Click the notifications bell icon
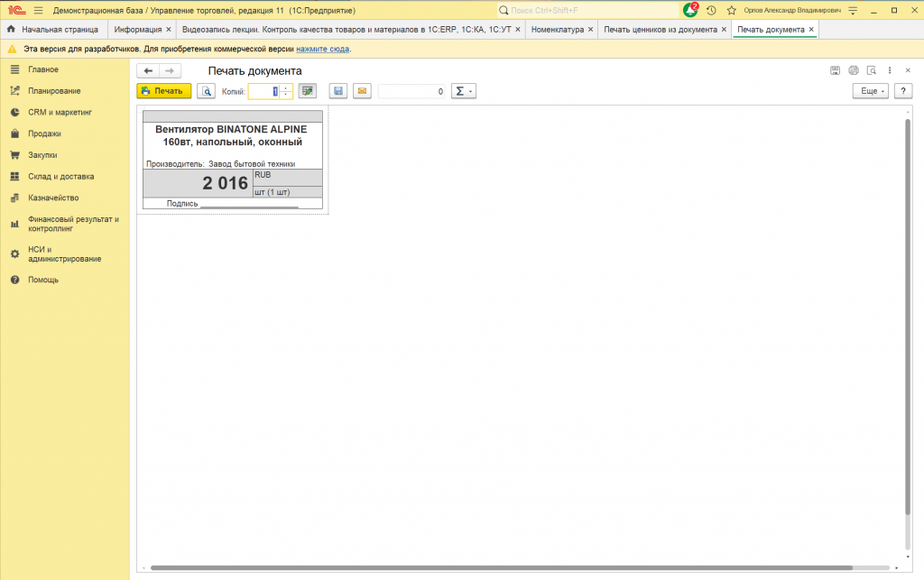 click(690, 10)
